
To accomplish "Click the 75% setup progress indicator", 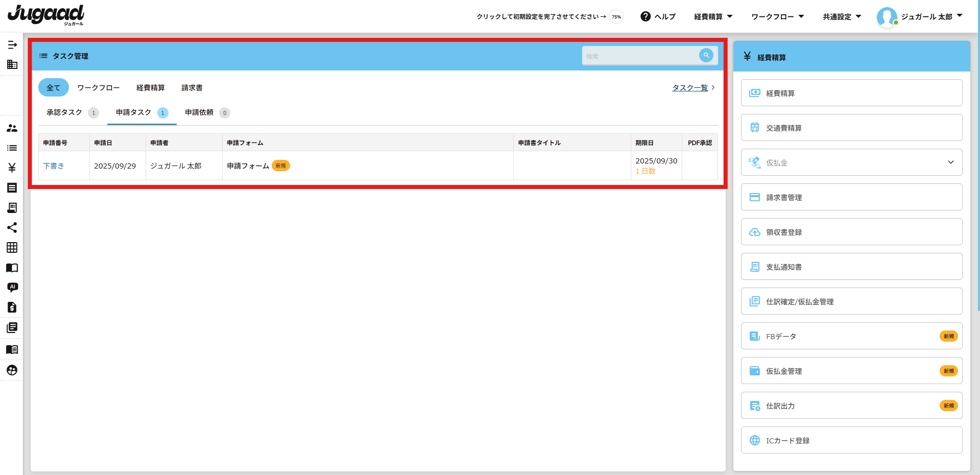I will [x=616, y=17].
